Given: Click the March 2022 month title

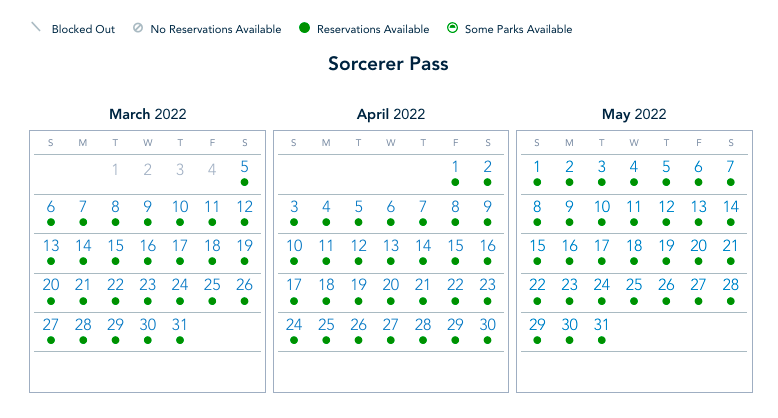Looking at the screenshot, I should coord(148,114).
